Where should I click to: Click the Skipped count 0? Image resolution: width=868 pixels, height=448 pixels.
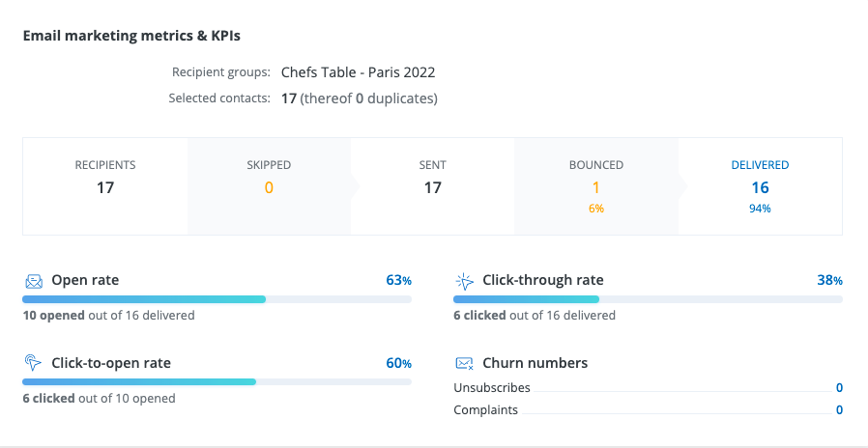pos(269,187)
